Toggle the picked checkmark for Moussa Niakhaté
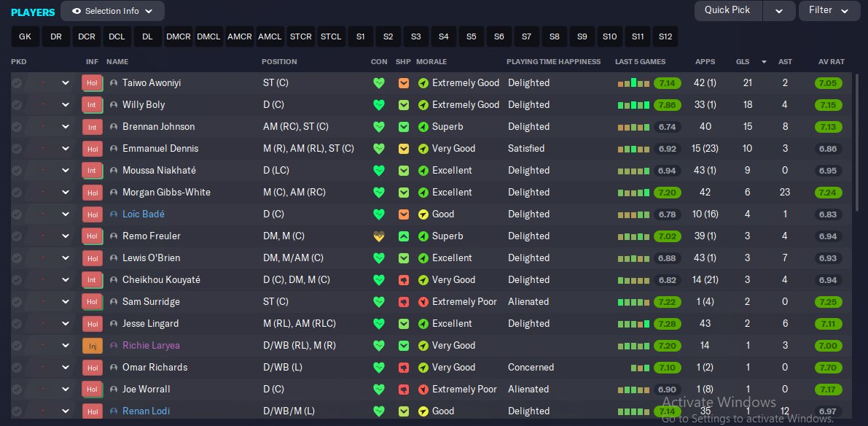 17,171
